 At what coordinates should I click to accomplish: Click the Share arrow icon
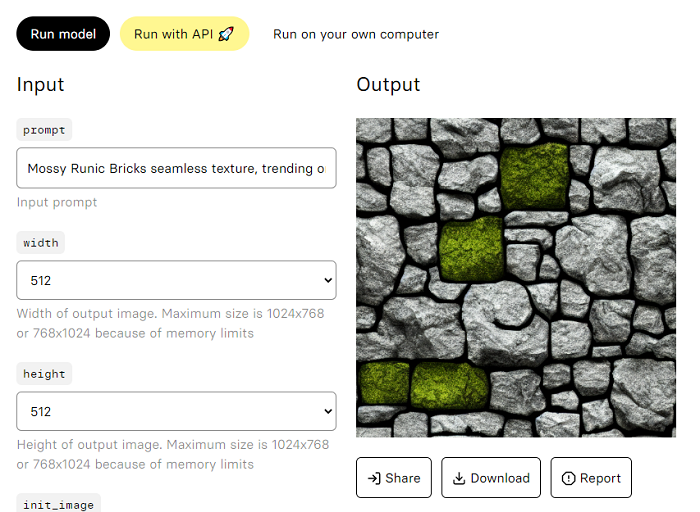[x=374, y=478]
